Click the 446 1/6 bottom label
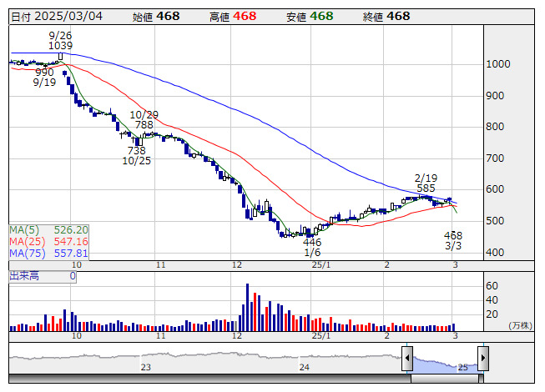 (312, 247)
